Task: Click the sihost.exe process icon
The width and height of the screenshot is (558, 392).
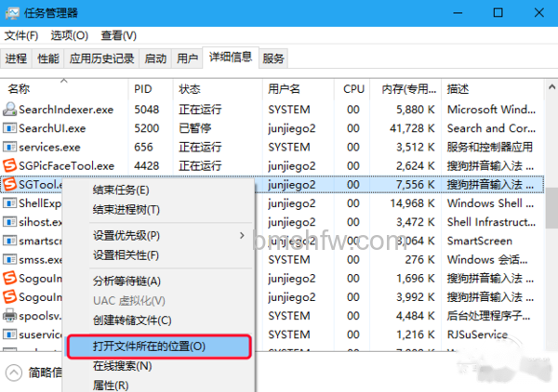Action: tap(9, 222)
